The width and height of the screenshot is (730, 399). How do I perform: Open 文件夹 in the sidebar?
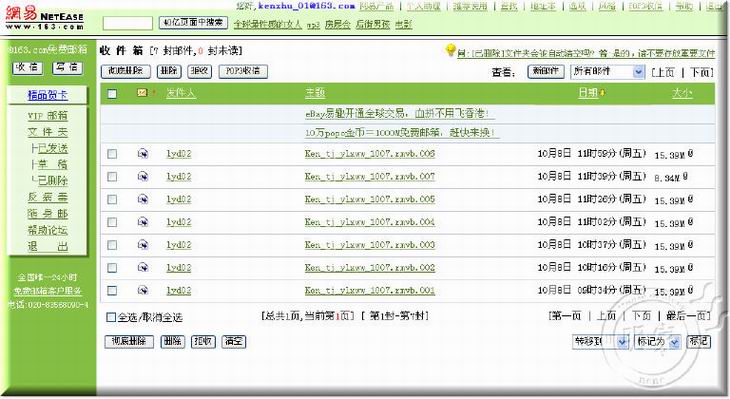pos(47,132)
